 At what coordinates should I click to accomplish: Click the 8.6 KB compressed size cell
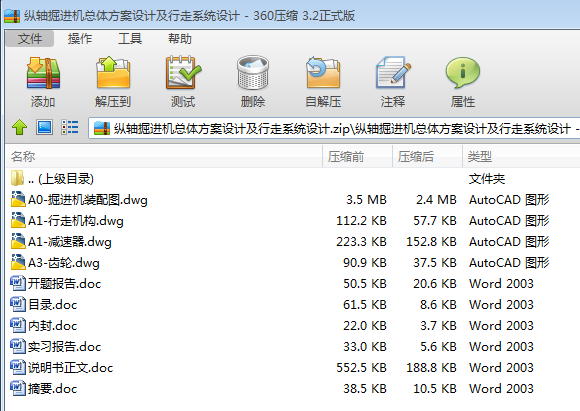tap(438, 305)
